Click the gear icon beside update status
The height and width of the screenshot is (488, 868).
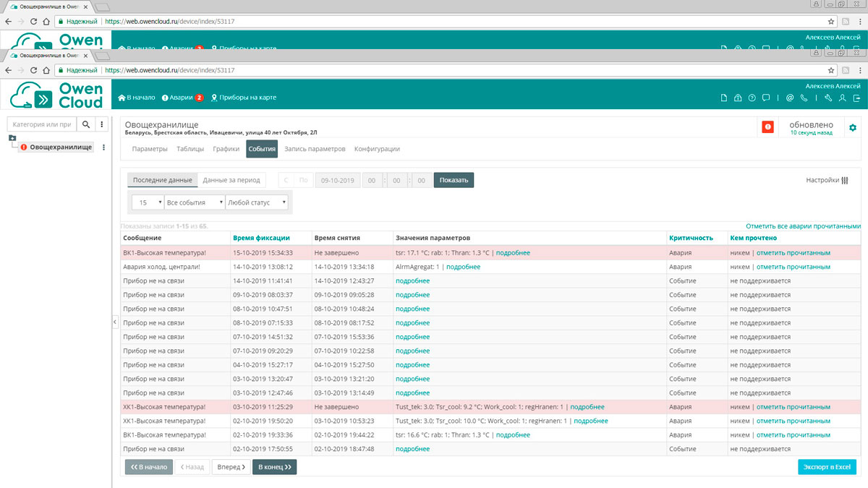[852, 128]
